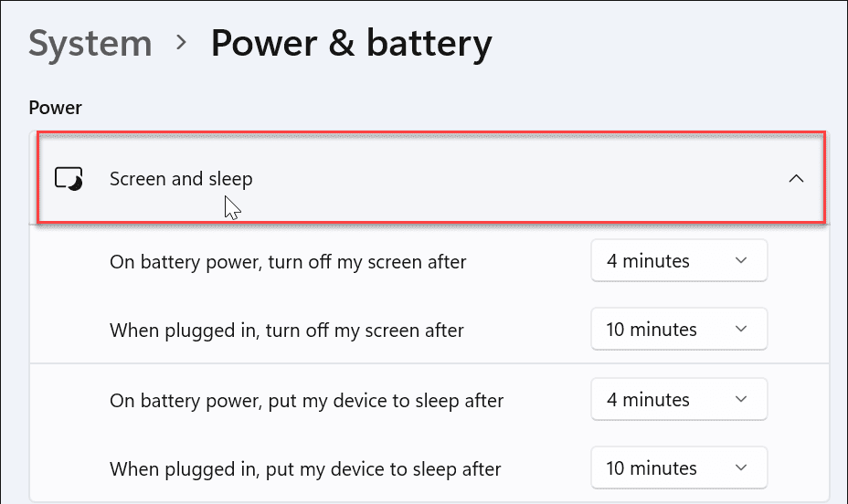Collapse the Screen and sleep section chevron
This screenshot has height=504, width=848.
796,179
